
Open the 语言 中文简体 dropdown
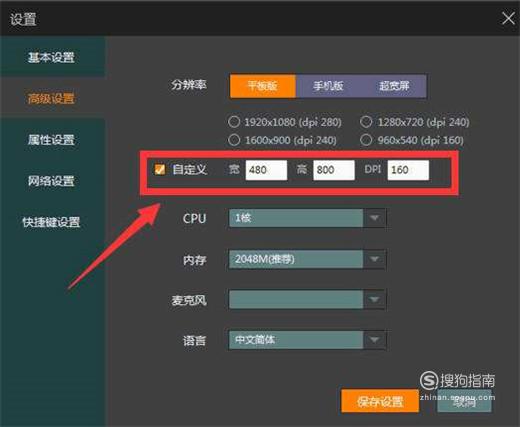point(307,340)
